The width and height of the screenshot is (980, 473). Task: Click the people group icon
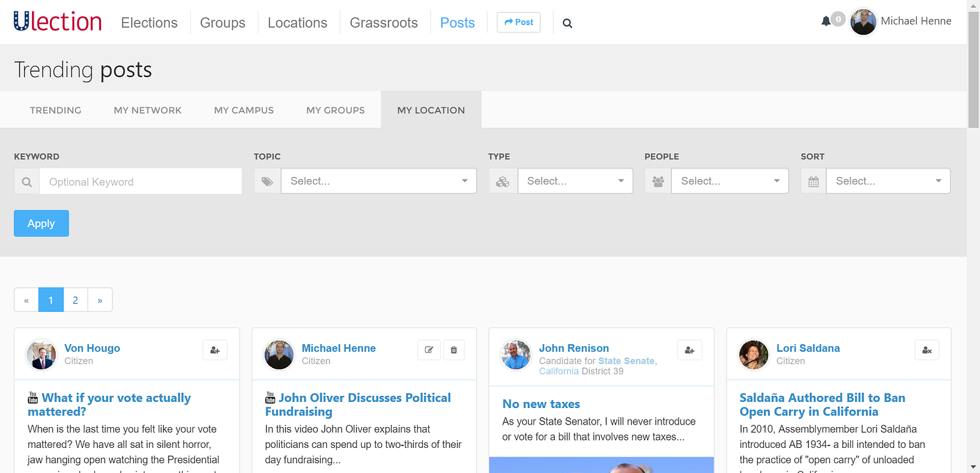tap(658, 181)
